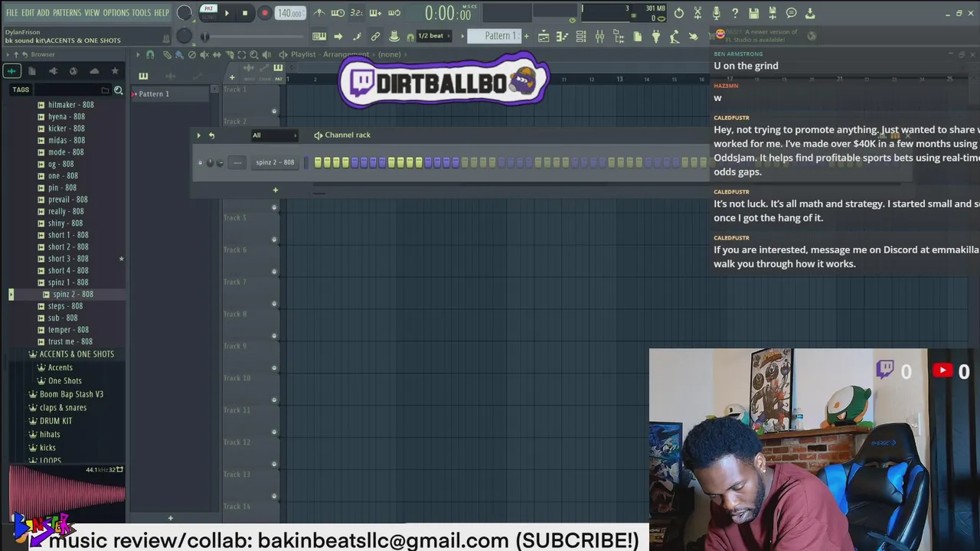The image size is (980, 551).
Task: Click the render/export audio icon
Action: click(x=772, y=13)
